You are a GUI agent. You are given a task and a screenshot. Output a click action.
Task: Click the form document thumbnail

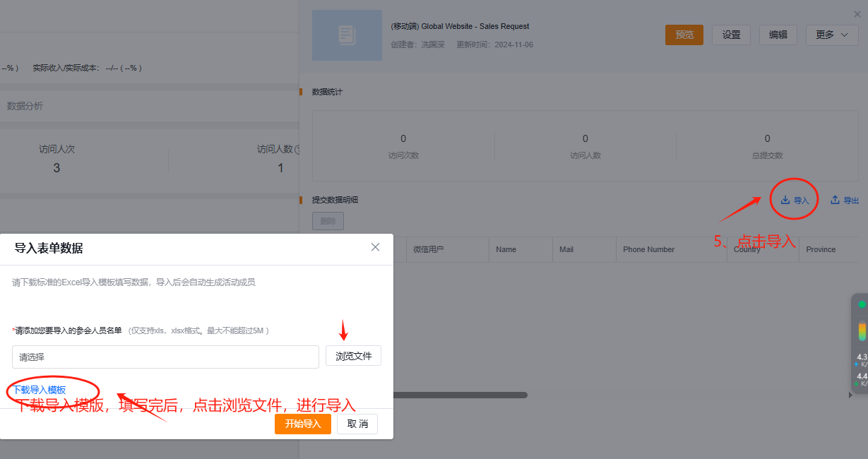click(x=347, y=35)
